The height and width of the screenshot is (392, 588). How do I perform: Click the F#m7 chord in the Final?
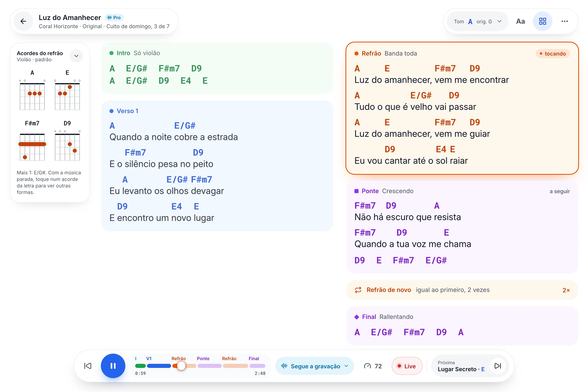414,332
